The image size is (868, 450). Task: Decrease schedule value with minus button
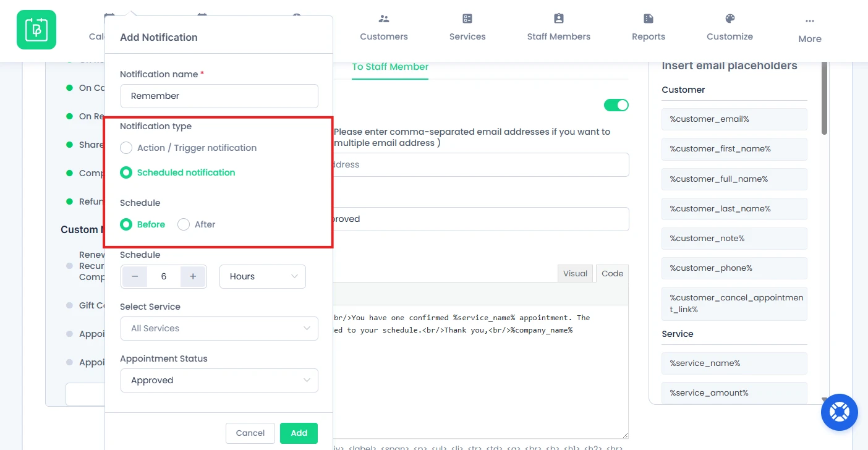tap(135, 276)
